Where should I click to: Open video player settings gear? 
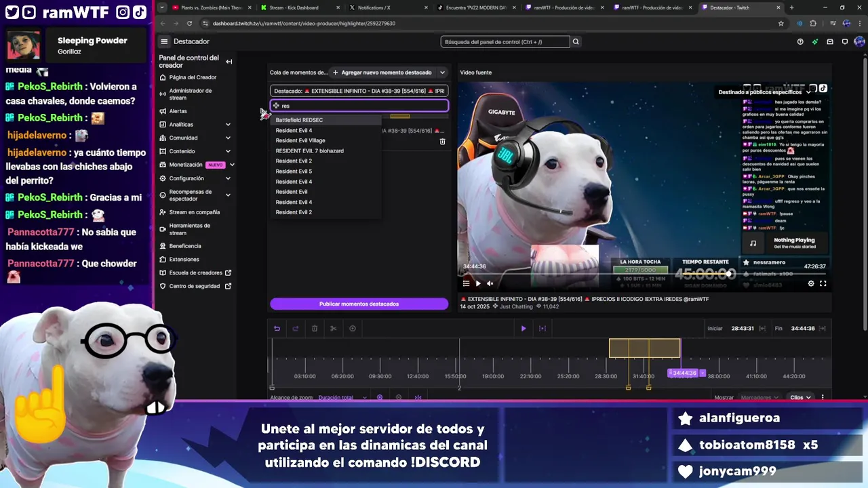pos(811,283)
